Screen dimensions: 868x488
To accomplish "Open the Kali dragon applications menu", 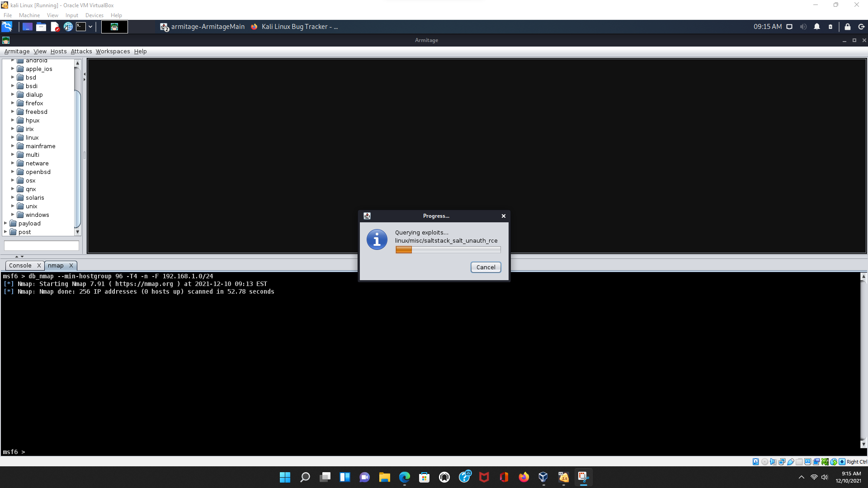I will 7,27.
